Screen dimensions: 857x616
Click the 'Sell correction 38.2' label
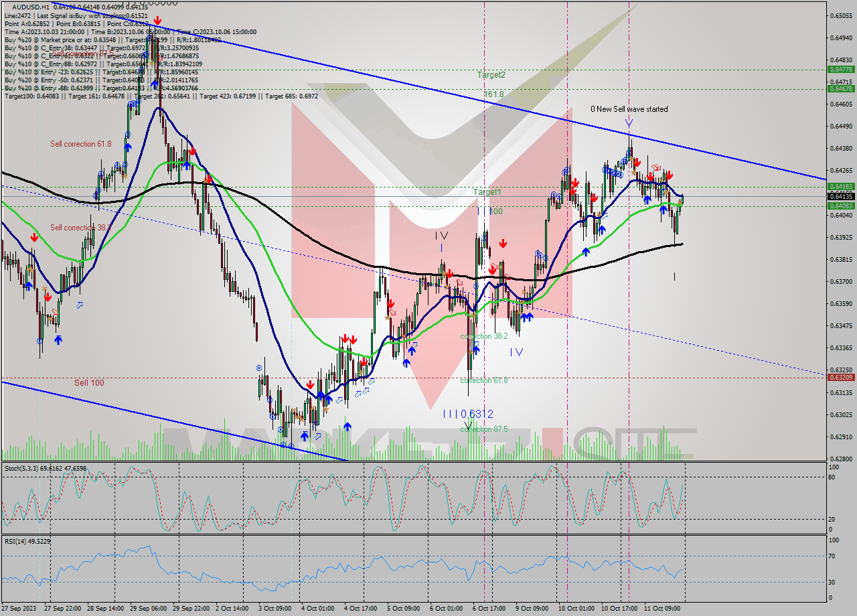81,228
